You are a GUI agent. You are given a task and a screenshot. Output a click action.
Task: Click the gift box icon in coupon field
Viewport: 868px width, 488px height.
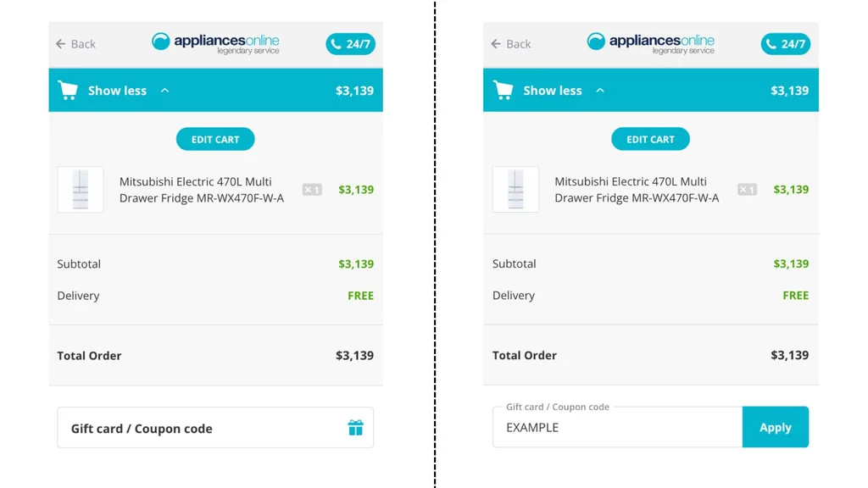coord(356,428)
